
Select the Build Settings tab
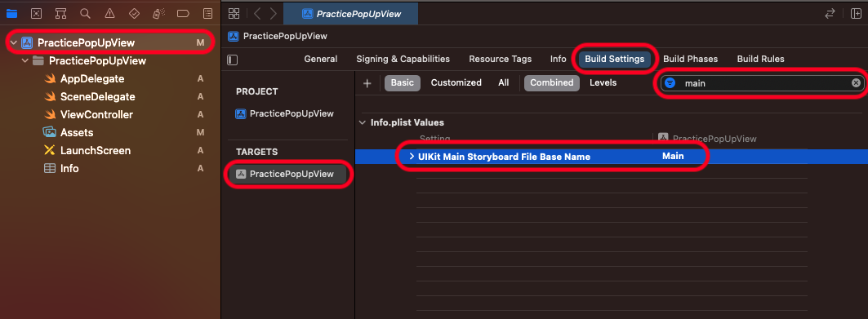[x=615, y=59]
